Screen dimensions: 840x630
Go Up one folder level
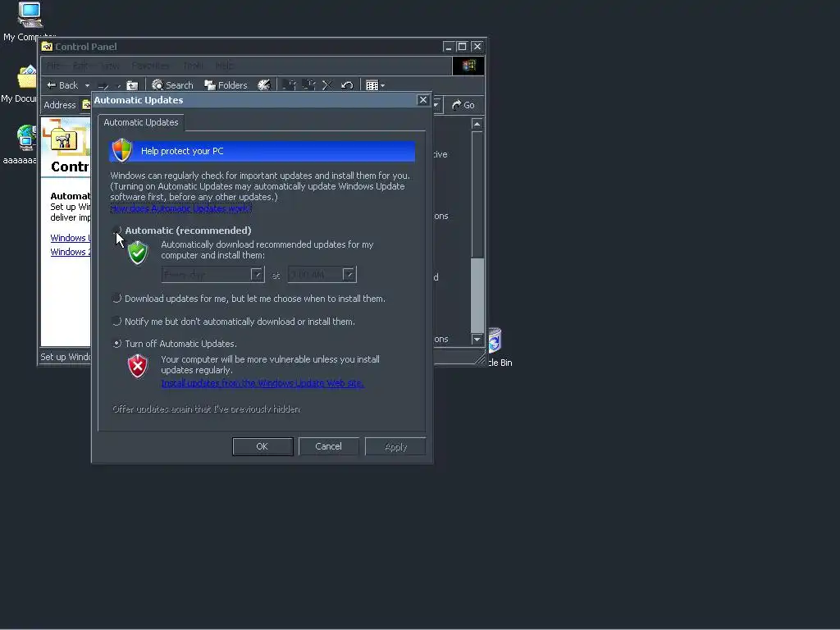pyautogui.click(x=132, y=85)
